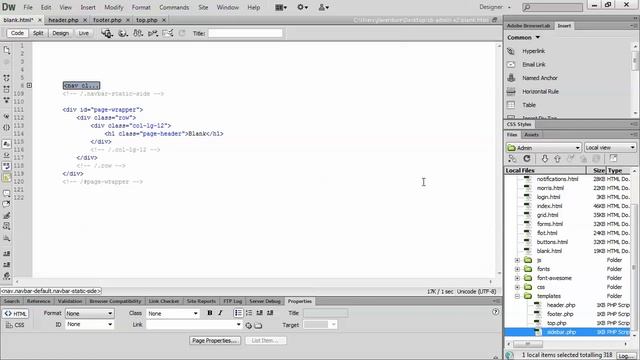Collapse the templates folder
640x360 pixels.
pos(517,296)
